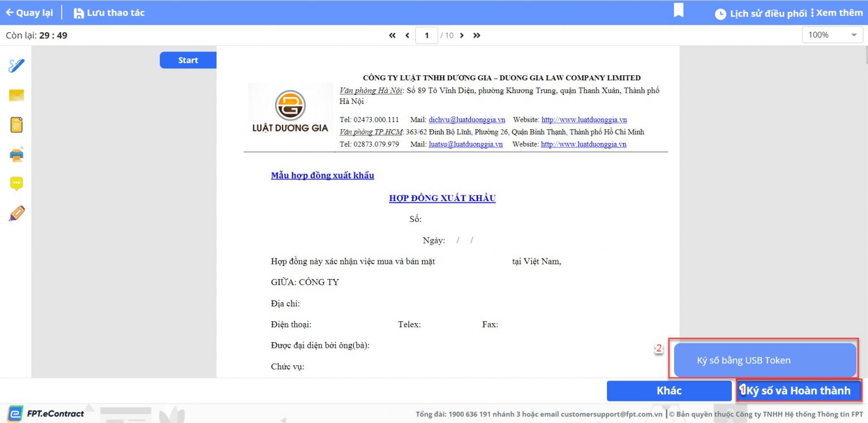
Task: Jump to the last page
Action: coord(476,36)
